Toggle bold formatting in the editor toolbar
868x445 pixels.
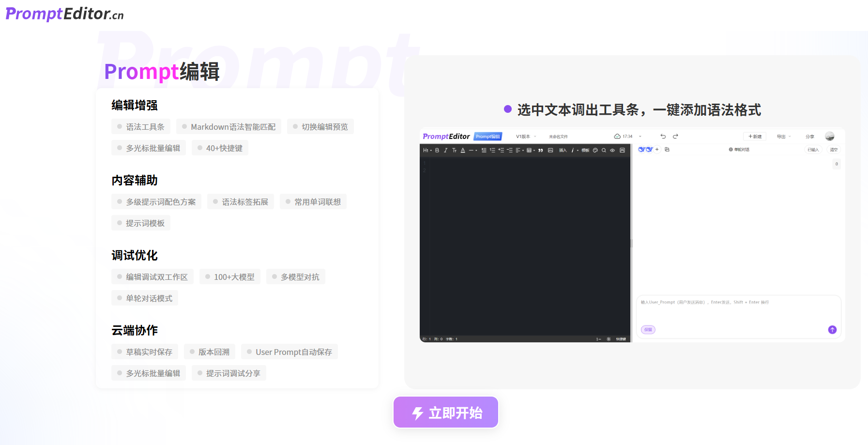(x=437, y=150)
